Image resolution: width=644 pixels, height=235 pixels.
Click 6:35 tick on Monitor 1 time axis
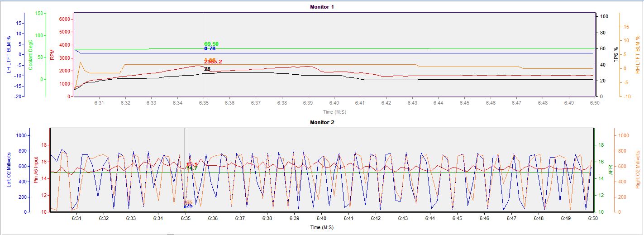tap(203, 103)
